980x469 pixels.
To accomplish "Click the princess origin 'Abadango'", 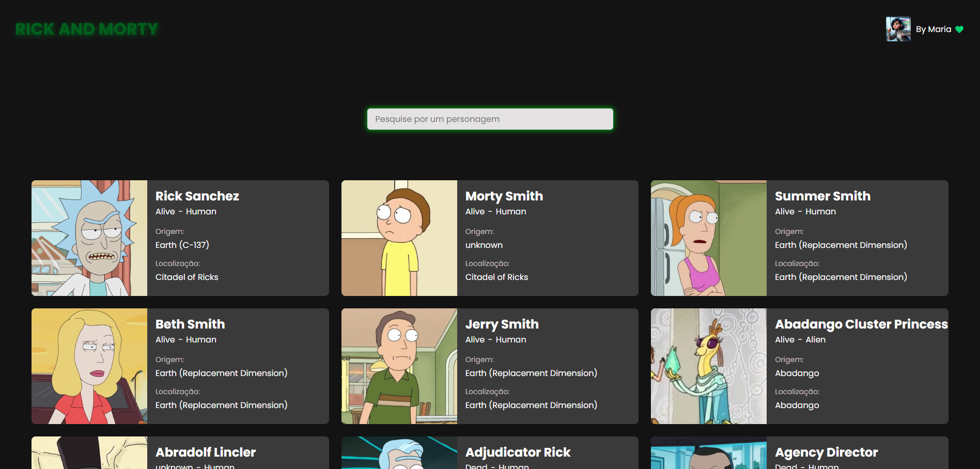I will (x=797, y=373).
